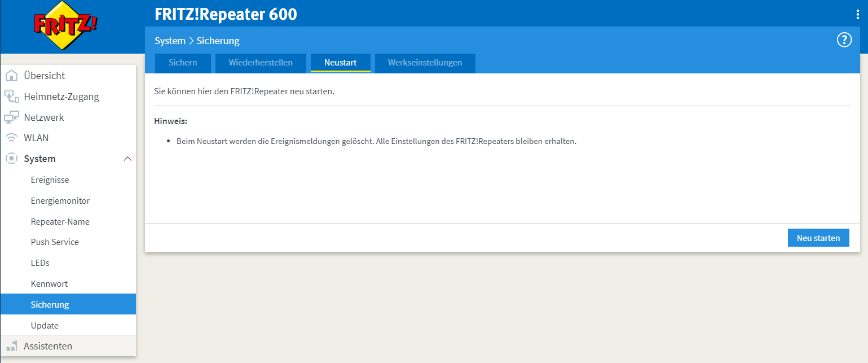Open the help question mark icon
The image size is (868, 363).
[x=844, y=40]
